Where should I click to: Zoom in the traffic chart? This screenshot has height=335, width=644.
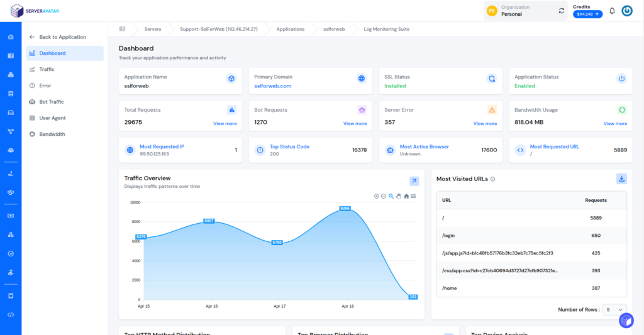[376, 196]
